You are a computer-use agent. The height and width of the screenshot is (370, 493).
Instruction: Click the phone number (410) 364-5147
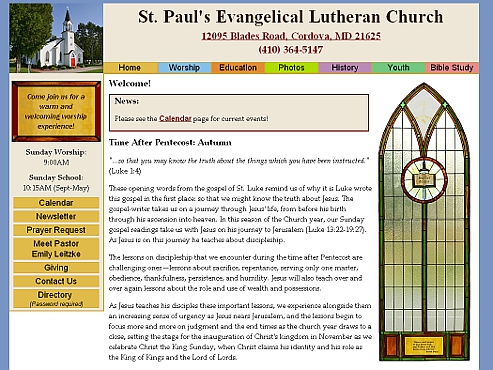pyautogui.click(x=291, y=50)
